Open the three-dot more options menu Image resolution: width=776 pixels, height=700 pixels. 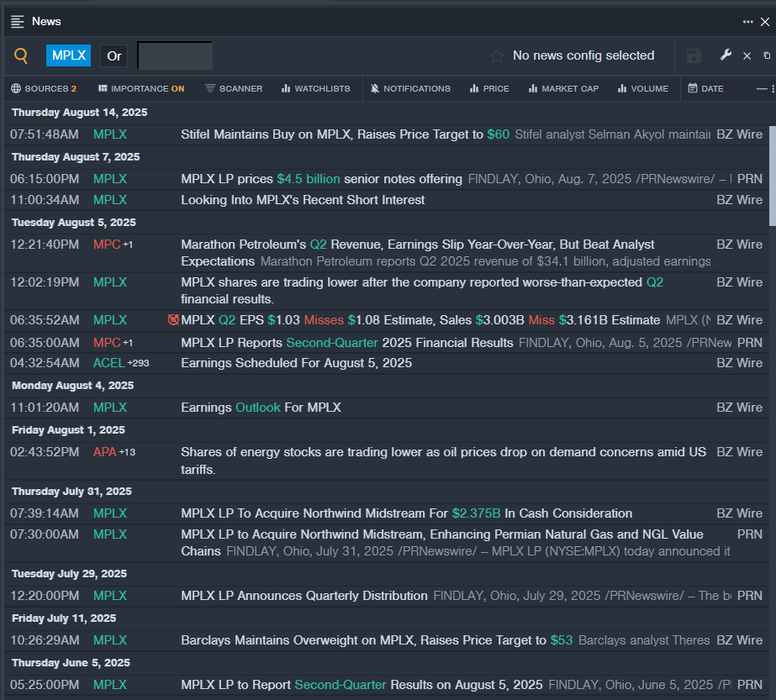coord(747,22)
